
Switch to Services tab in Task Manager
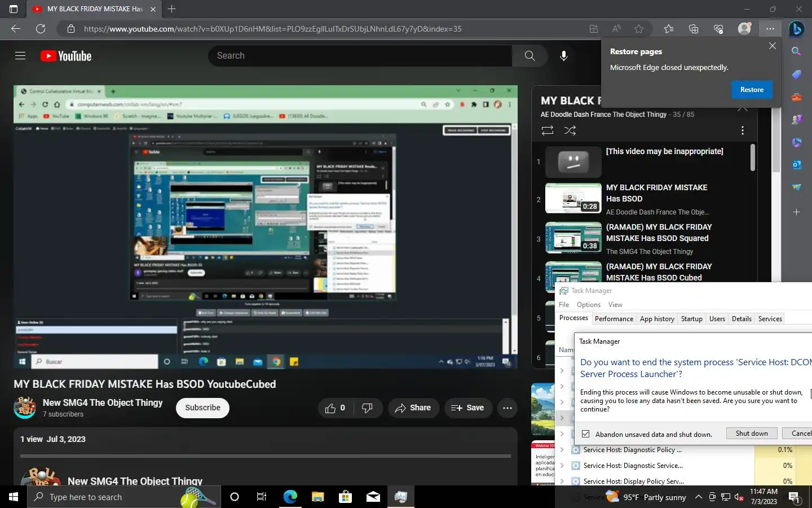[770, 319]
